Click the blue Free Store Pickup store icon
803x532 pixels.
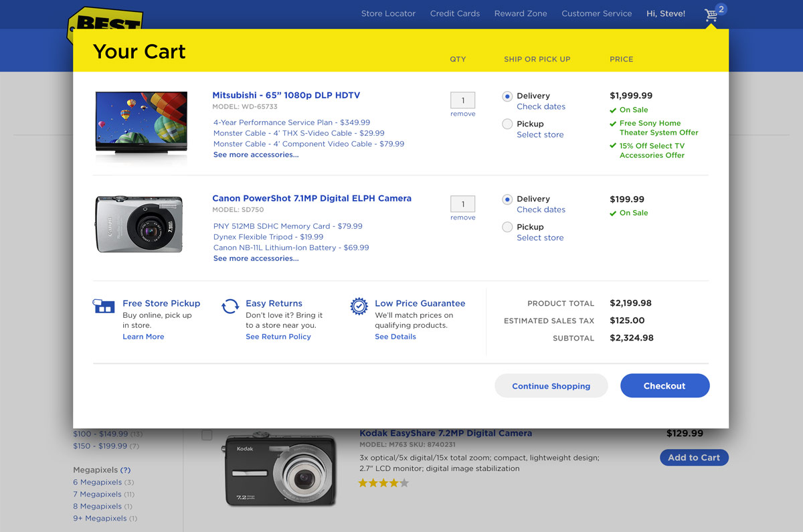(102, 306)
